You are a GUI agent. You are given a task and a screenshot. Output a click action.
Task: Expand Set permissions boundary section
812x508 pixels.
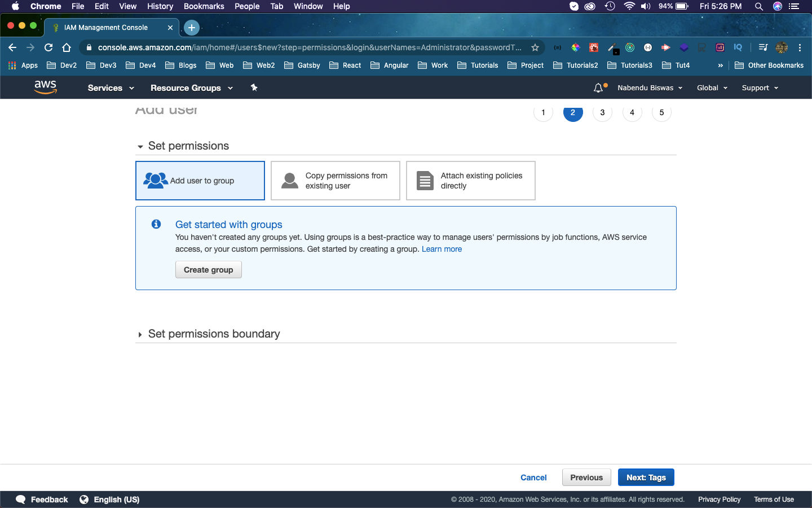pos(140,335)
